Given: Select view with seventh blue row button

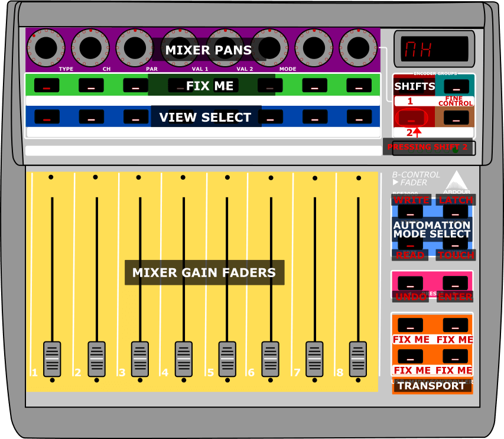Looking at the screenshot, I should [315, 116].
